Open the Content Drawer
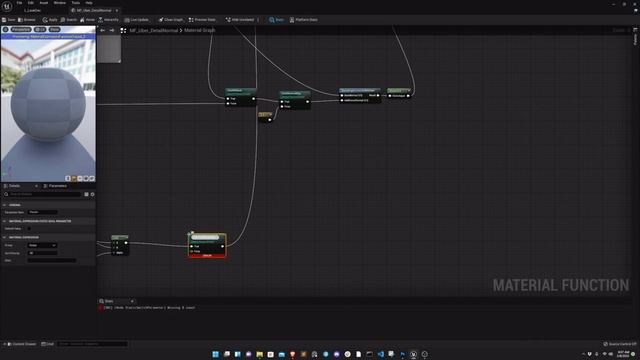 click(21, 344)
